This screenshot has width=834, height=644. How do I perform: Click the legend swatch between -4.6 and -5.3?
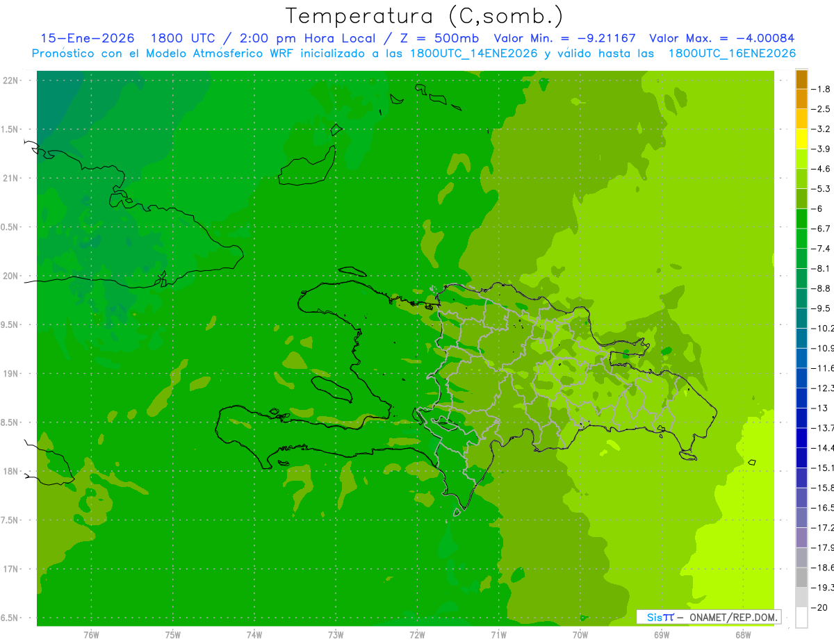tap(801, 179)
